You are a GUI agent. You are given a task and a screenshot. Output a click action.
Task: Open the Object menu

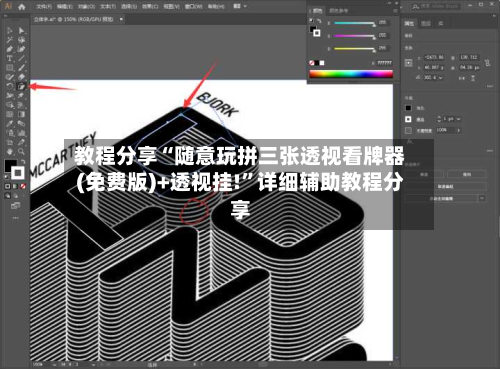(x=86, y=6)
